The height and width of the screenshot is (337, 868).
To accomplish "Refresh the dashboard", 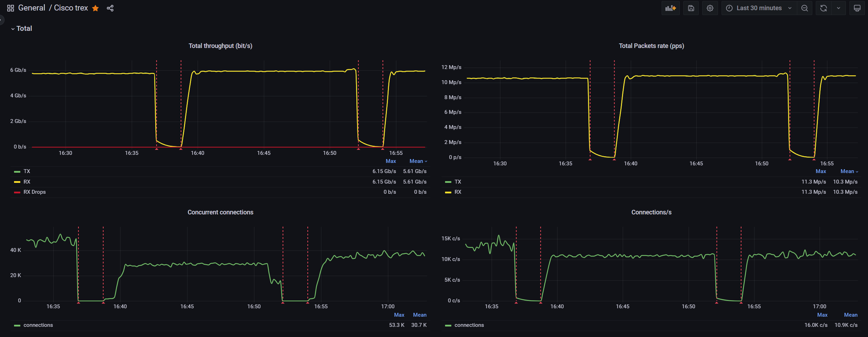I will pos(823,8).
